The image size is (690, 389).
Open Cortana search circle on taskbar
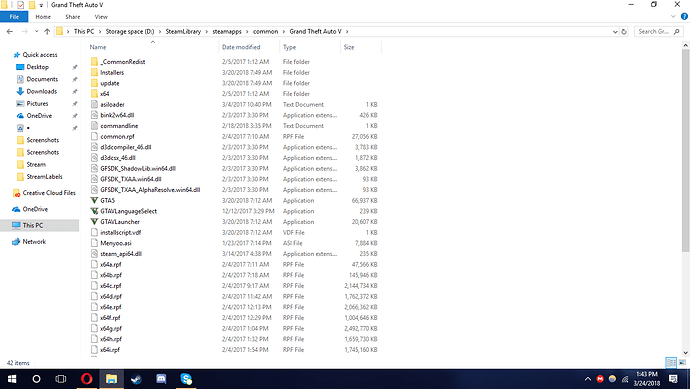coord(37,379)
